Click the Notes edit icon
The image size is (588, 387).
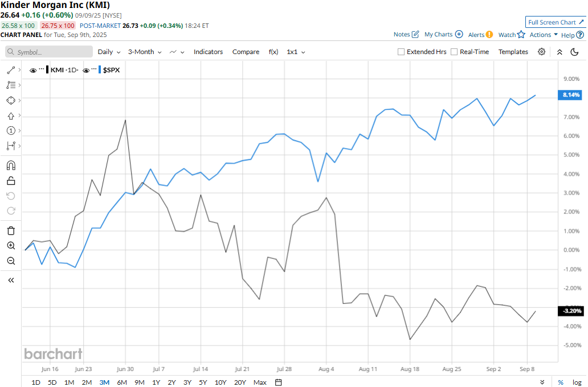pyautogui.click(x=415, y=35)
